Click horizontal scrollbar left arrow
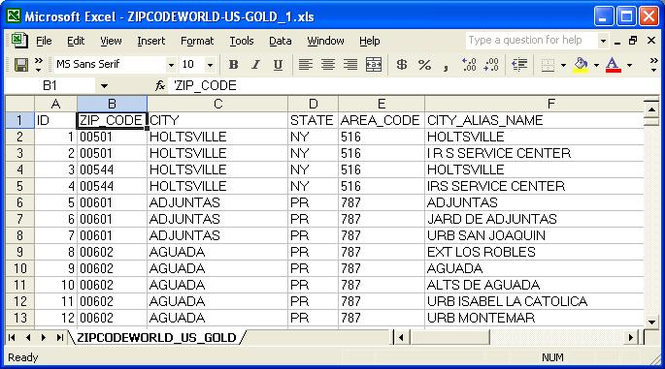665x369 pixels. tap(401, 338)
